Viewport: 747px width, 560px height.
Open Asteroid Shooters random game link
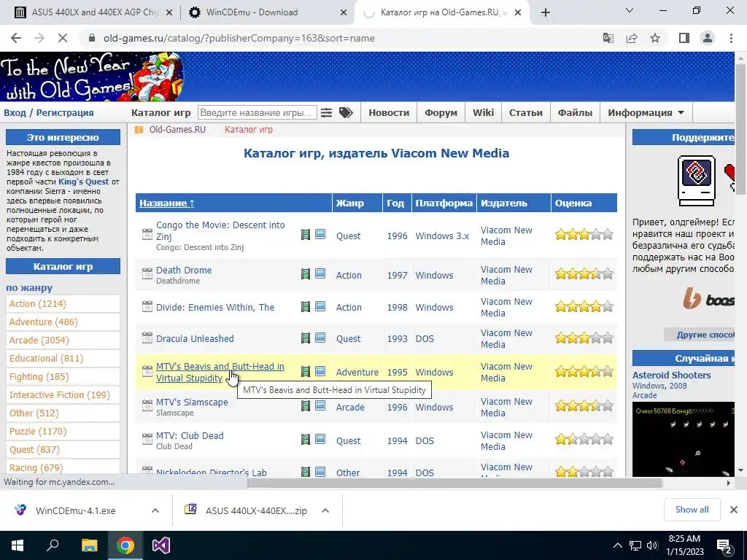(671, 375)
